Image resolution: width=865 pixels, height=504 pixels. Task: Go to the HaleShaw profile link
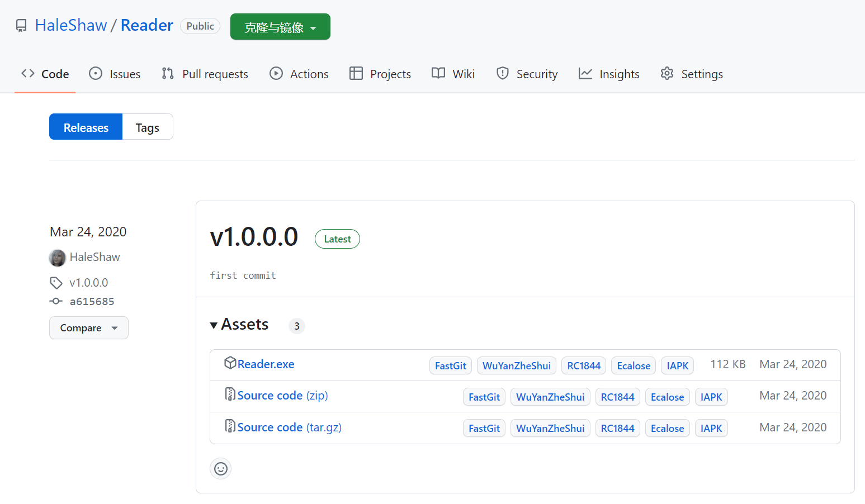[x=71, y=25]
